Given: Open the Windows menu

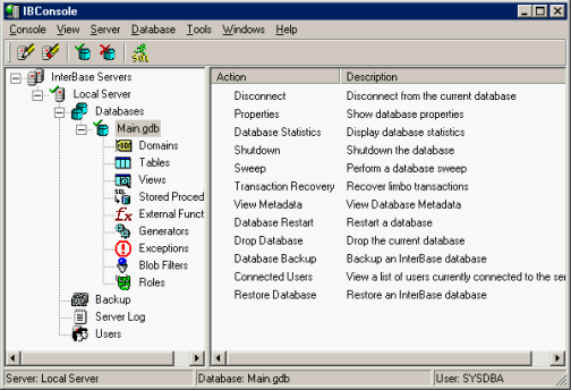Looking at the screenshot, I should click(243, 30).
